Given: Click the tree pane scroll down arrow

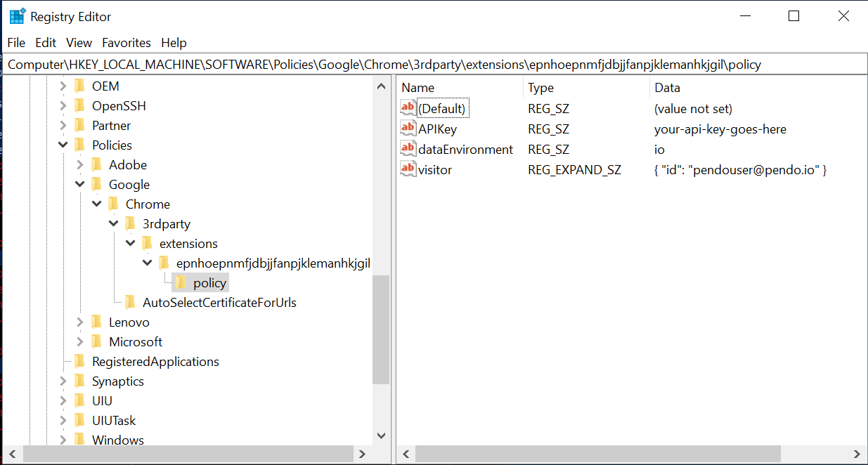Looking at the screenshot, I should 381,435.
